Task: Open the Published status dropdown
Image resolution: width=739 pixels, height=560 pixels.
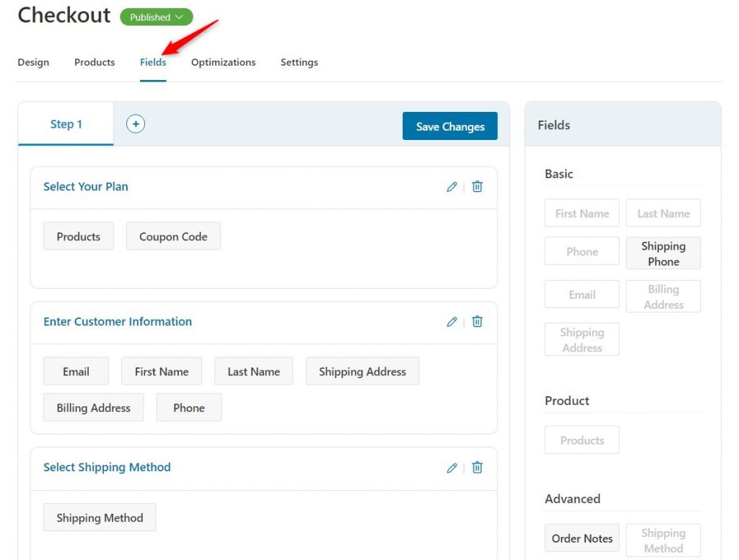Action: point(157,17)
